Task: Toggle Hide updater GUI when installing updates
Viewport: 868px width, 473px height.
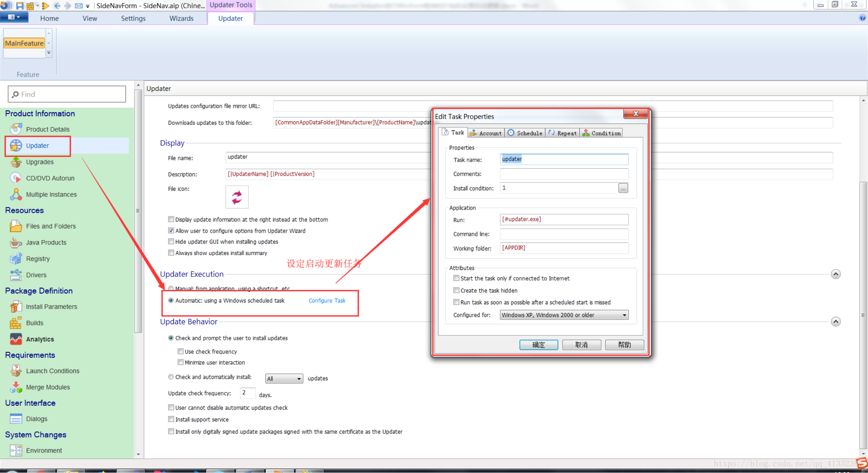Action: pos(171,242)
